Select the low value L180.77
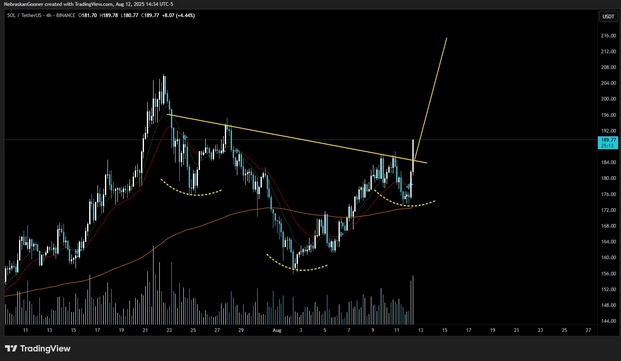621x361 pixels. (129, 15)
